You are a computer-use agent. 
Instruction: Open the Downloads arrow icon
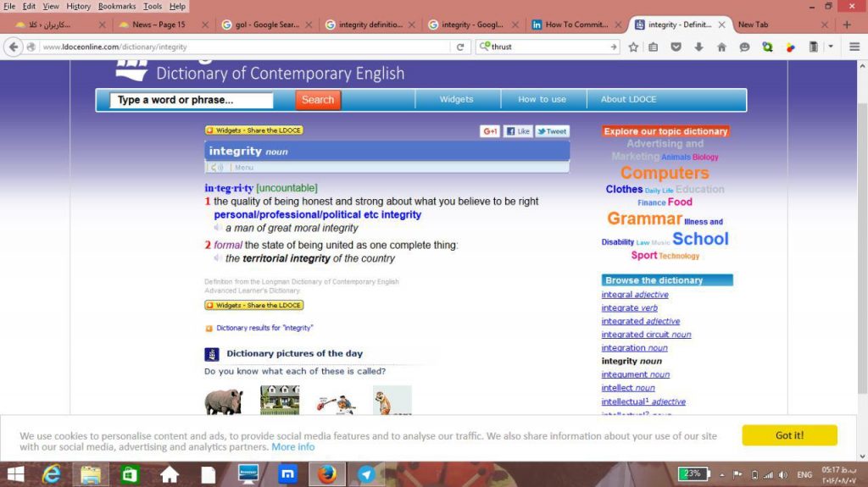tap(698, 47)
